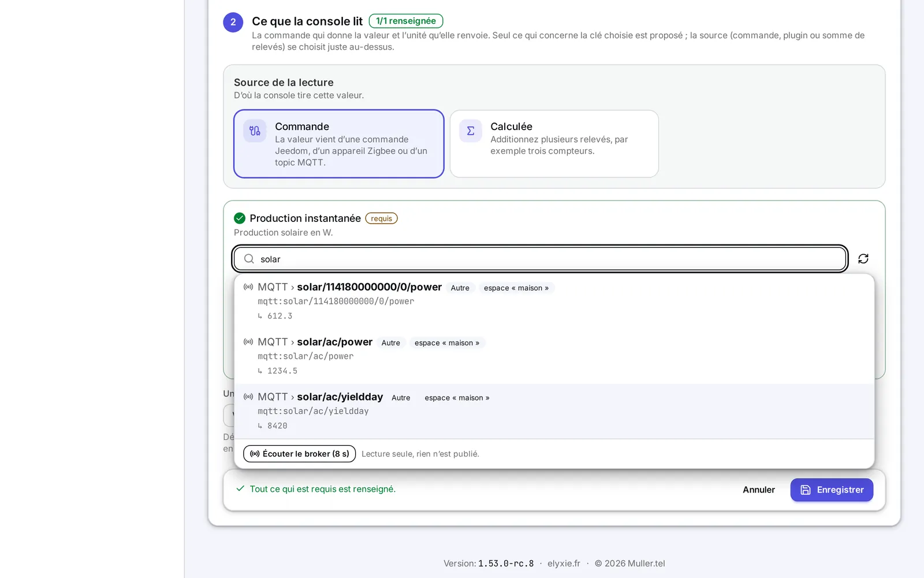Click the requis badge
The width and height of the screenshot is (924, 578).
pyautogui.click(x=381, y=218)
